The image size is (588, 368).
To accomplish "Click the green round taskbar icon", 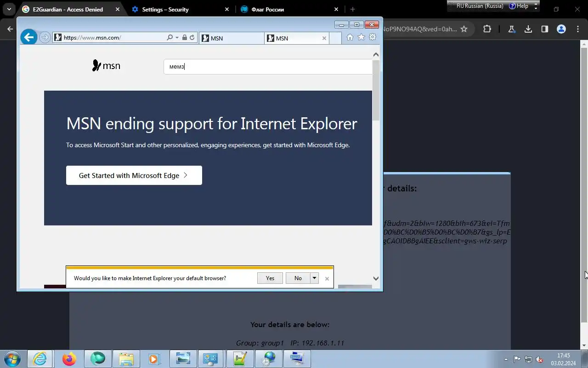I will point(97,359).
